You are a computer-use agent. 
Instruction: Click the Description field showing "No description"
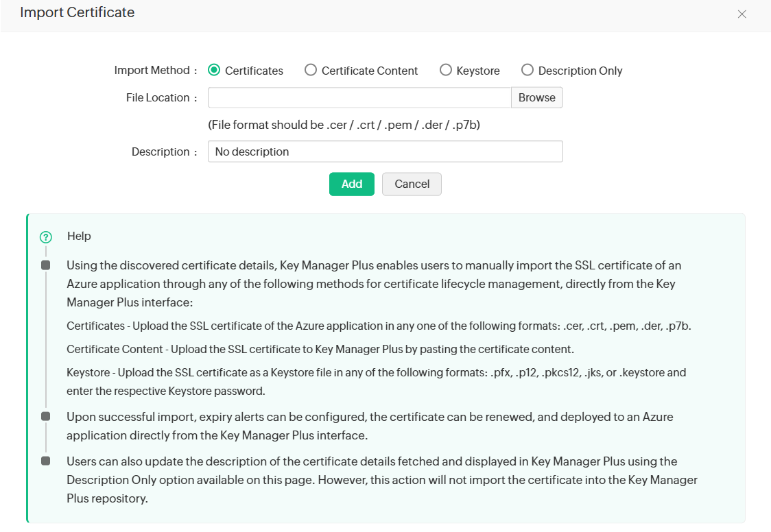click(385, 152)
